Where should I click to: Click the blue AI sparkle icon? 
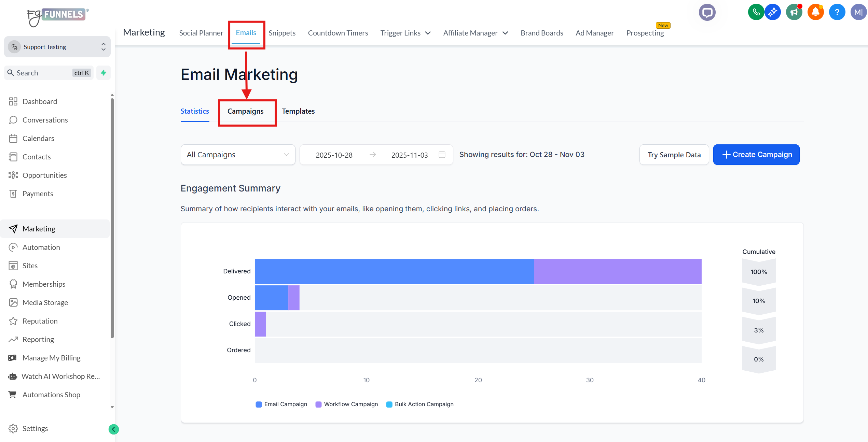click(x=773, y=12)
